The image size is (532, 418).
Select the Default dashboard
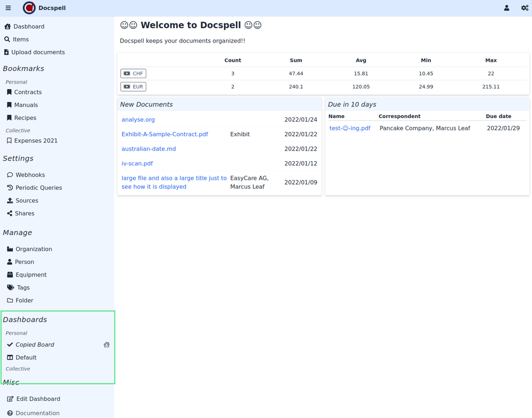[x=26, y=357]
